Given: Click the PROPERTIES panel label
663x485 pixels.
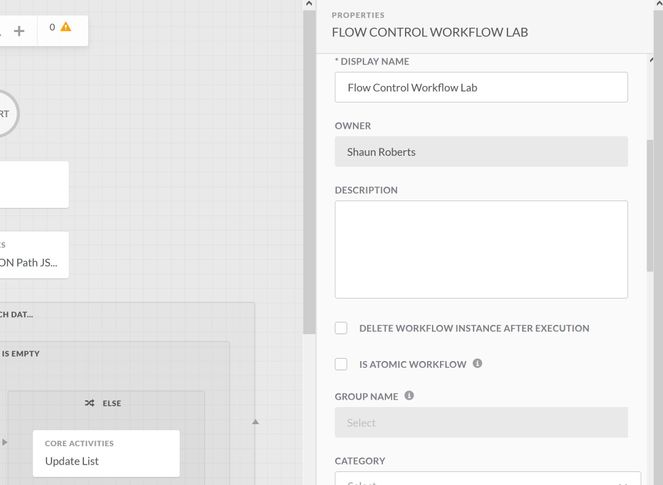Looking at the screenshot, I should click(x=358, y=15).
